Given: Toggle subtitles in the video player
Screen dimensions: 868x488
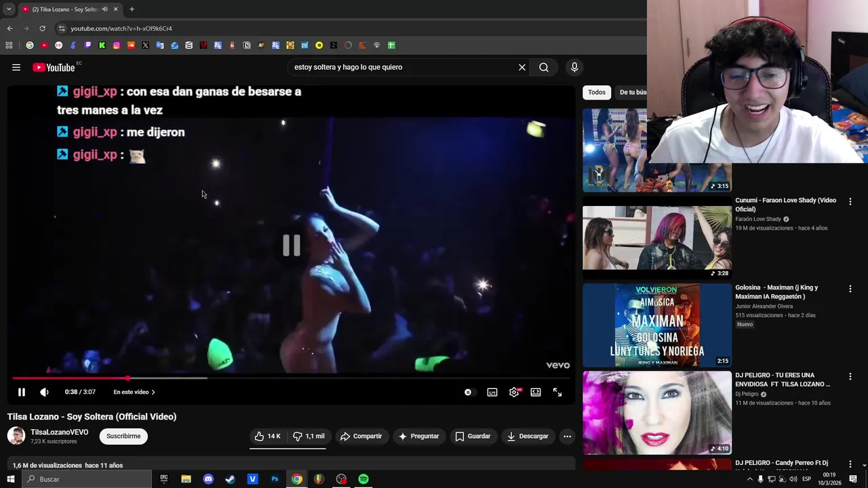Looking at the screenshot, I should click(492, 392).
